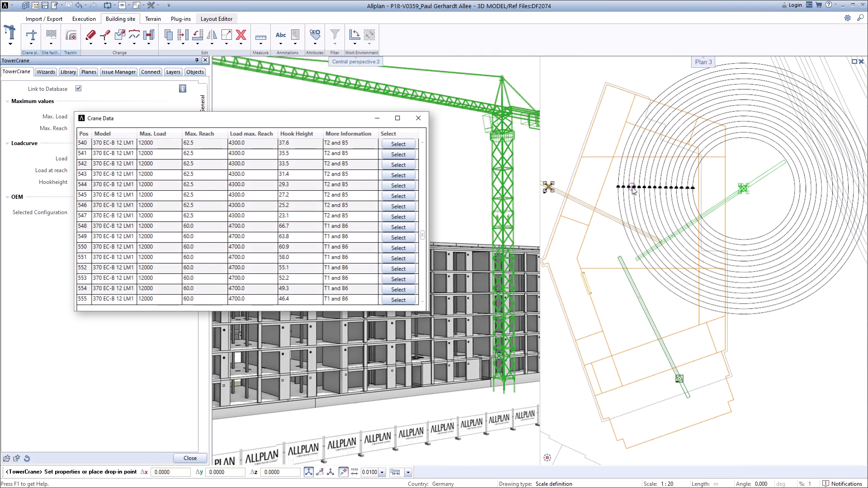Click hook height cell 66.7

(x=300, y=226)
